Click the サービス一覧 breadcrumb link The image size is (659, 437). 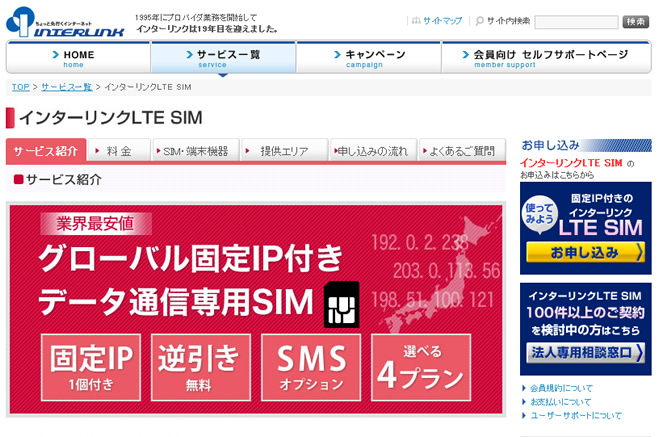click(66, 87)
